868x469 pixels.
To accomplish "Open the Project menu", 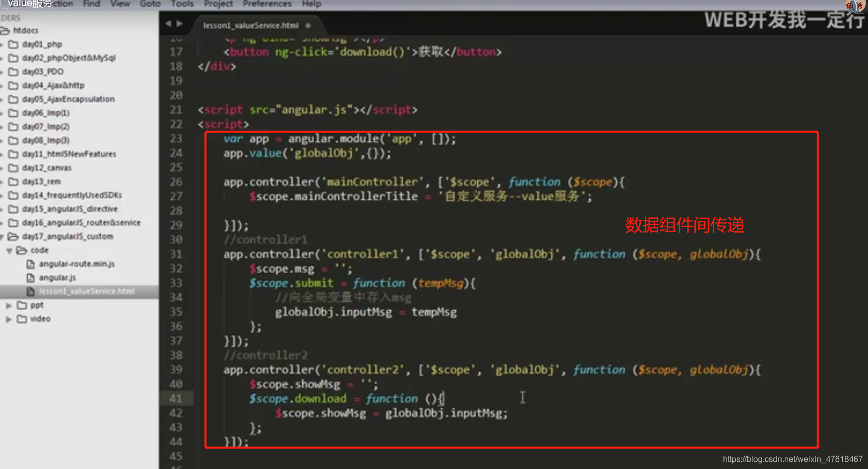I will tap(219, 4).
